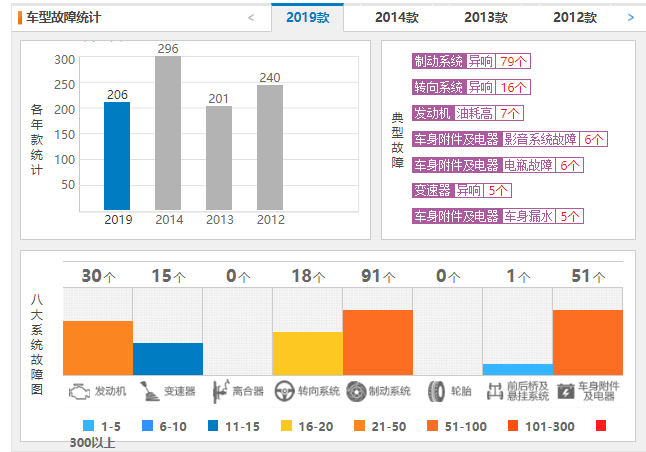Click the gear shifter icon for 变速器
646x452 pixels.
pyautogui.click(x=149, y=391)
